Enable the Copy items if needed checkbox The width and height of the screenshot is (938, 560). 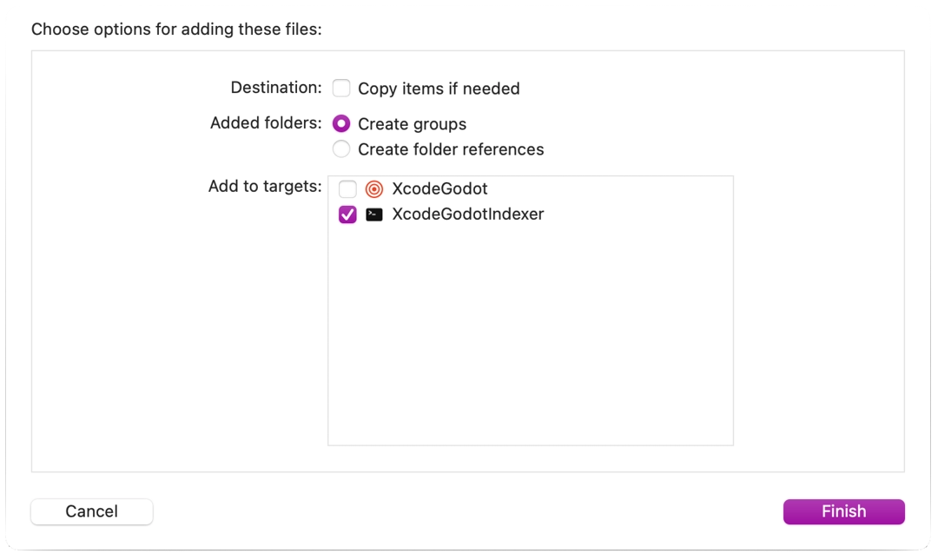(x=341, y=88)
